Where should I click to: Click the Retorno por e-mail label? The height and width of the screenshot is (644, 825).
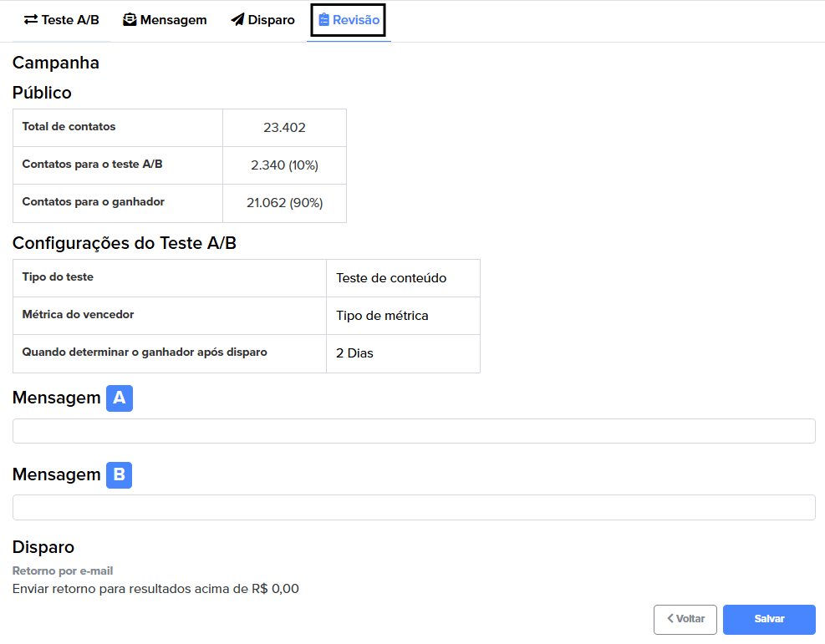pyautogui.click(x=63, y=571)
